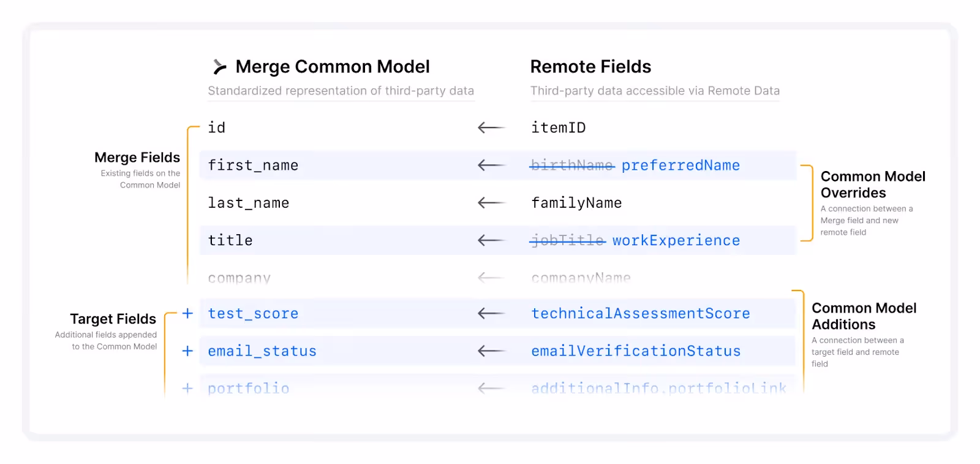This screenshot has width=980, height=464.
Task: Select the email_status target field
Action: (262, 351)
